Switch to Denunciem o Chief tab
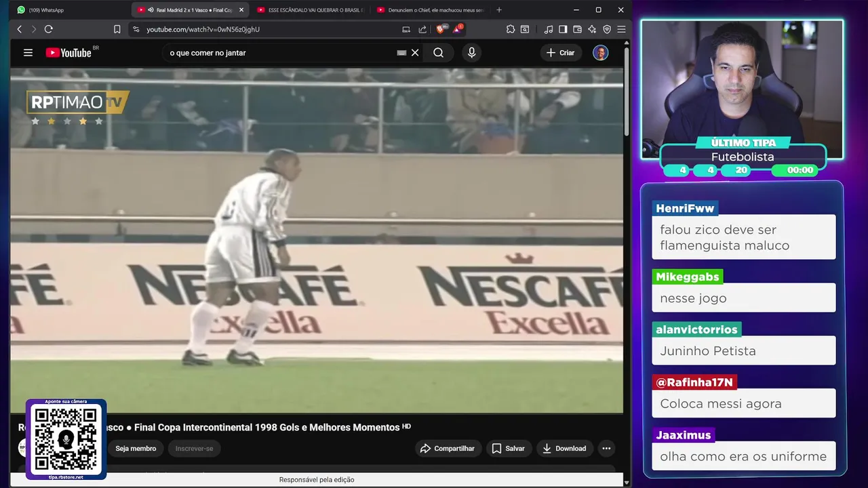This screenshot has height=488, width=868. 429,10
